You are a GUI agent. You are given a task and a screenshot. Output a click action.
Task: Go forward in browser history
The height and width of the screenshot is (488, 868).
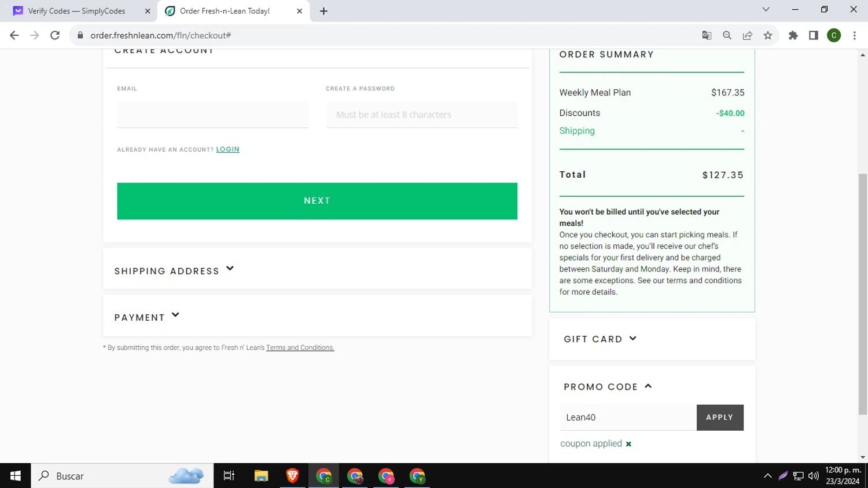[35, 35]
